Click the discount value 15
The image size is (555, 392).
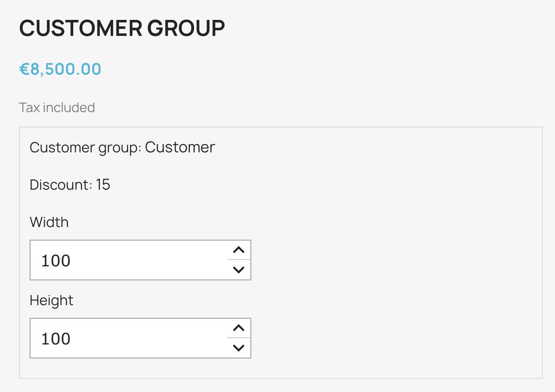(x=103, y=185)
